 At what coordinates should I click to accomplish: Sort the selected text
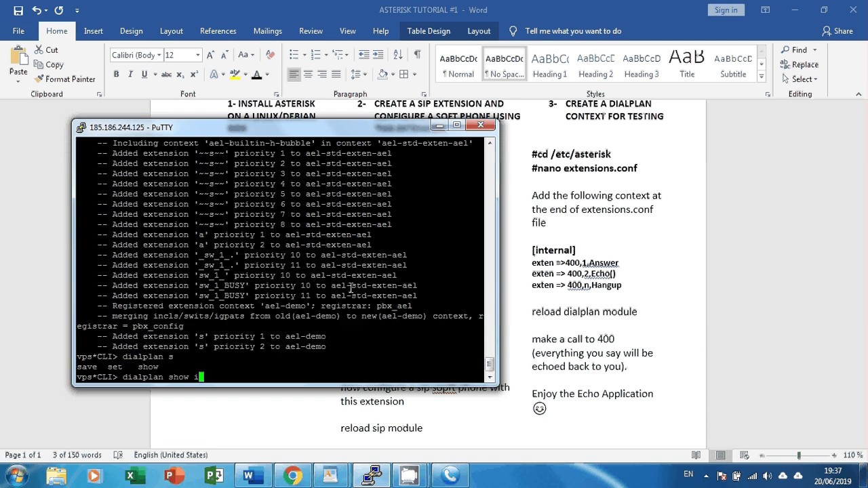click(398, 55)
